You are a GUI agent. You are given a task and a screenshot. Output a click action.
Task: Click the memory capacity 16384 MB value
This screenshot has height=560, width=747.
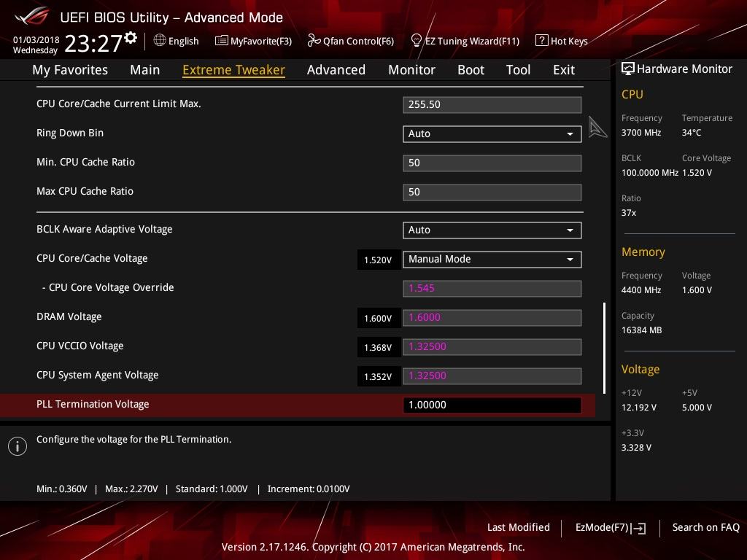pos(642,330)
